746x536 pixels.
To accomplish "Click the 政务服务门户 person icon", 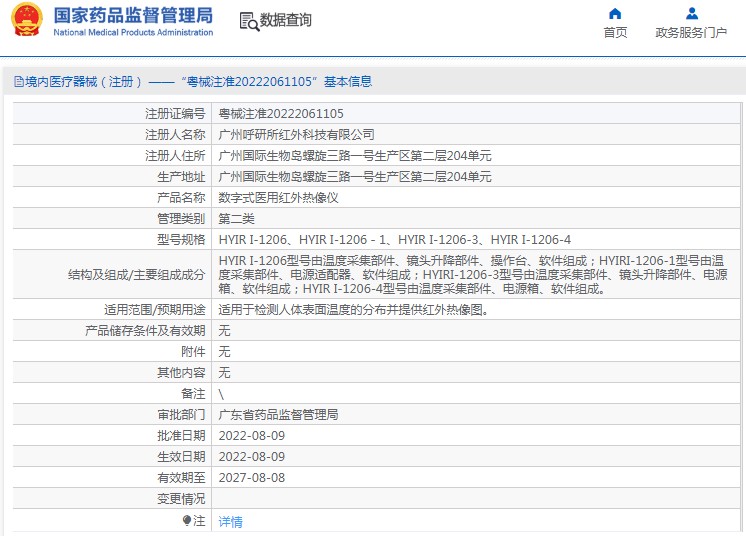I will tap(691, 14).
